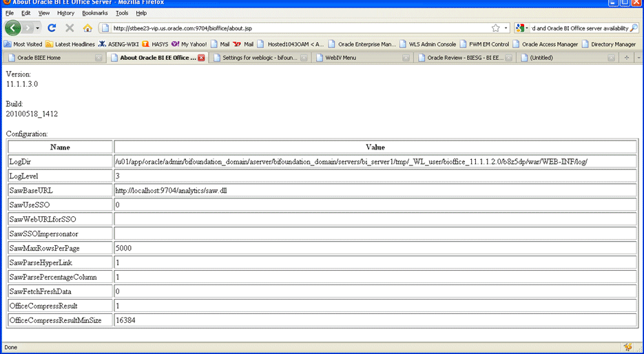Click the SawFetchFreshData name cell

(x=61, y=291)
